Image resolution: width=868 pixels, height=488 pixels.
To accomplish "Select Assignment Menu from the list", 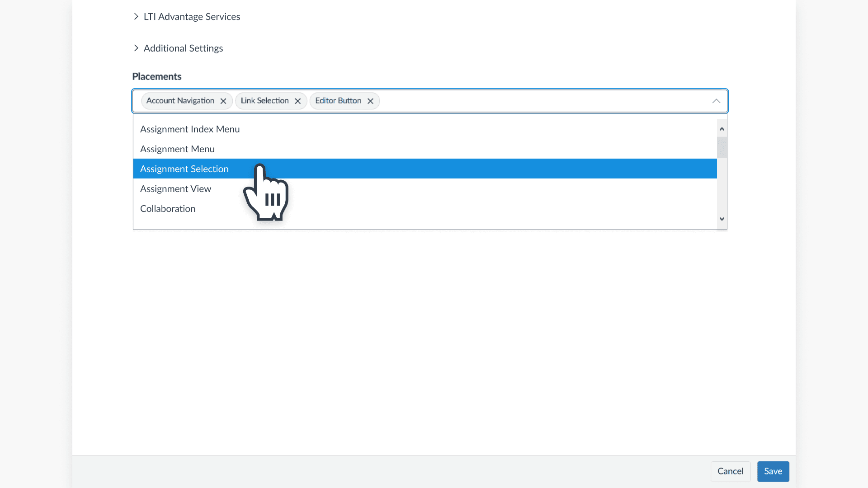I will [177, 149].
